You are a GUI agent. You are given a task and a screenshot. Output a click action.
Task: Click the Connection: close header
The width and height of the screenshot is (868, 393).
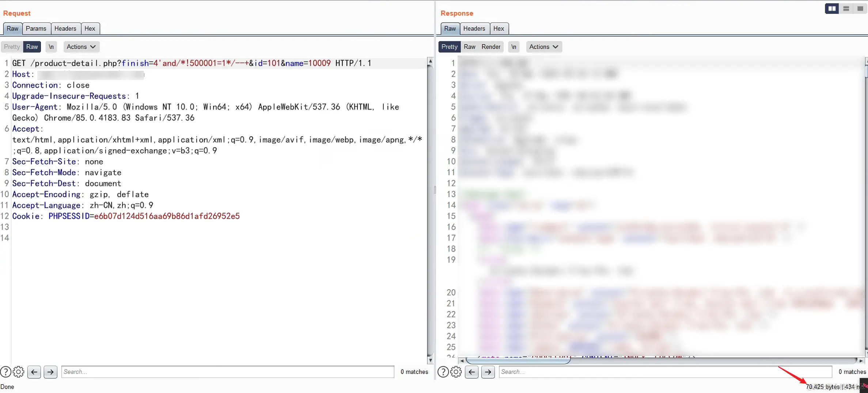(51, 85)
